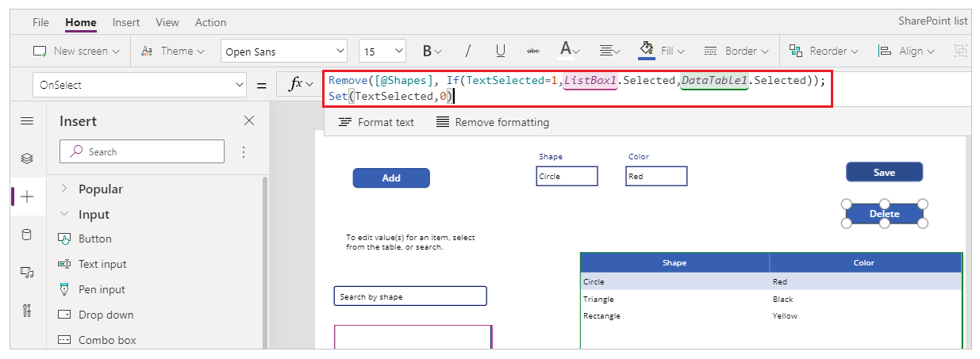Select the Rectangle row in data table
The height and width of the screenshot is (359, 980).
click(x=771, y=315)
